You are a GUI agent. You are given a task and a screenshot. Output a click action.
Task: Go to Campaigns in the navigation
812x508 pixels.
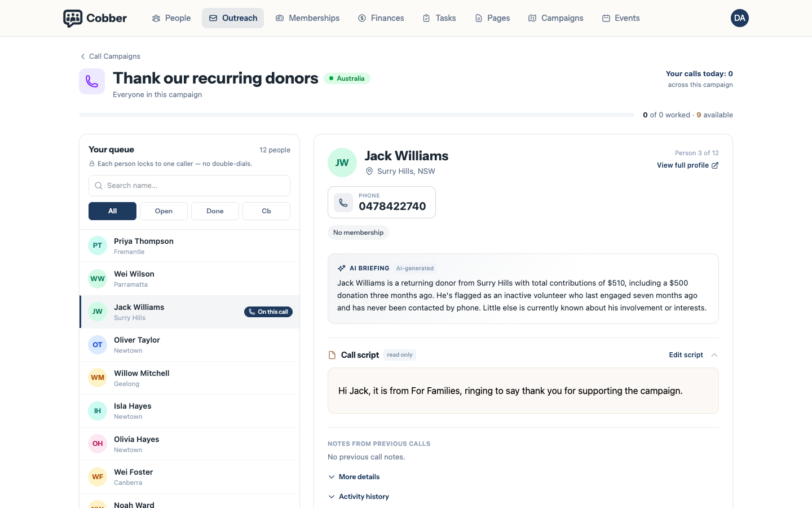555,18
